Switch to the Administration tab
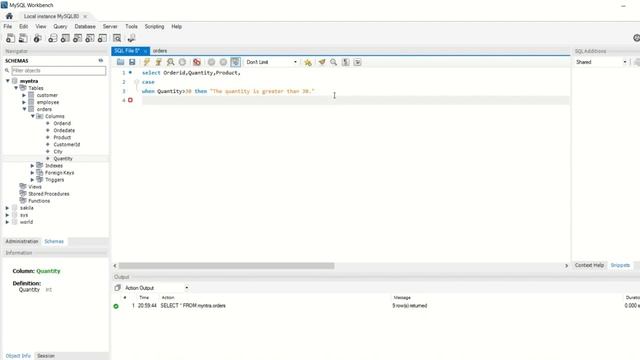 [x=22, y=241]
